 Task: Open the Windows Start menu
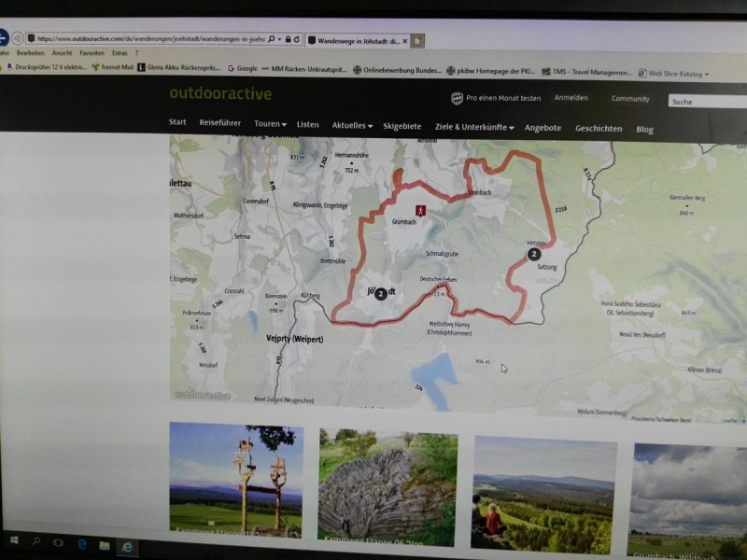[14, 540]
